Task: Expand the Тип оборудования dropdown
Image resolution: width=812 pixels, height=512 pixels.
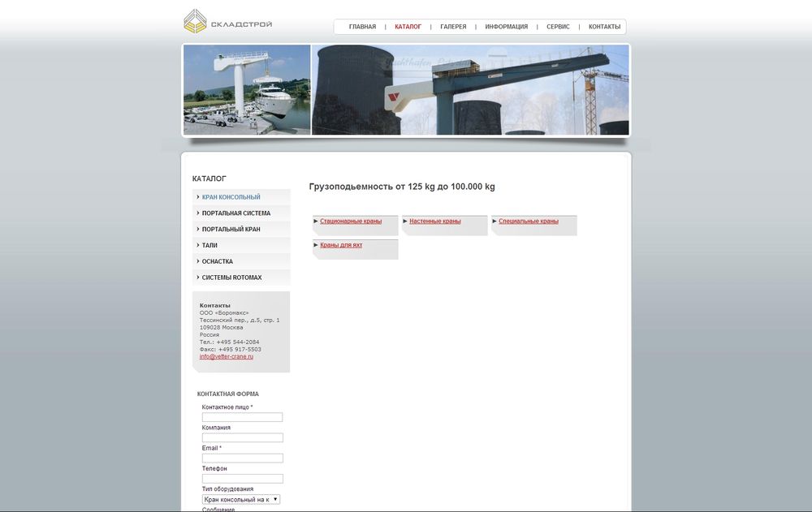Action: (241, 500)
